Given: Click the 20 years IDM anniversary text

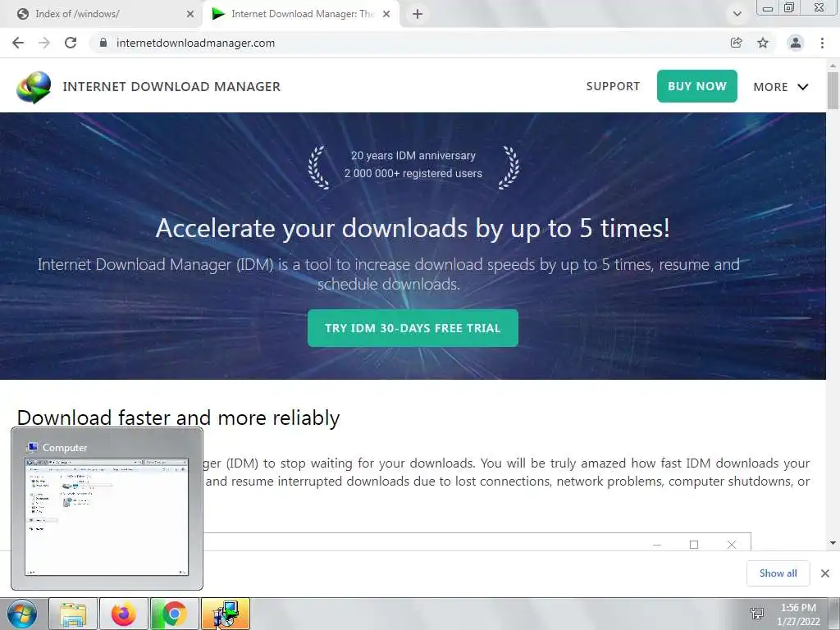Looking at the screenshot, I should coord(413,155).
